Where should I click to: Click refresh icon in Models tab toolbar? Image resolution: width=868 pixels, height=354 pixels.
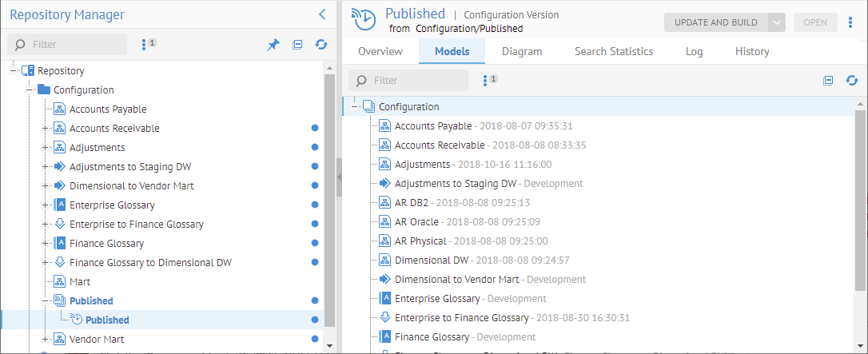coord(852,81)
